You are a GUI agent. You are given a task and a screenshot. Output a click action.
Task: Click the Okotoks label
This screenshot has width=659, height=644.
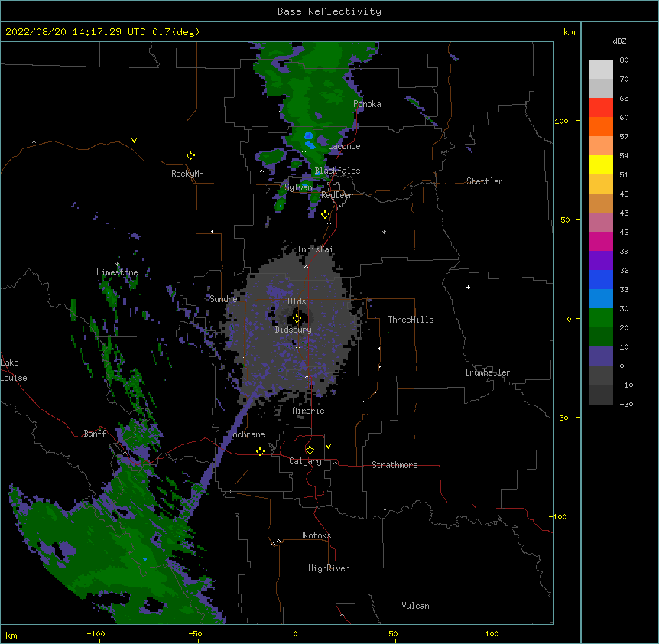tap(315, 535)
